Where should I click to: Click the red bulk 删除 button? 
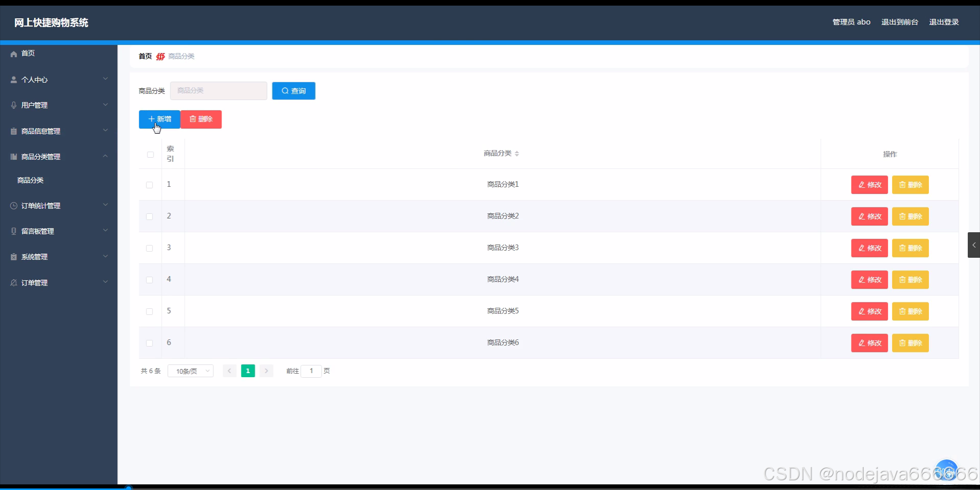[x=201, y=119]
